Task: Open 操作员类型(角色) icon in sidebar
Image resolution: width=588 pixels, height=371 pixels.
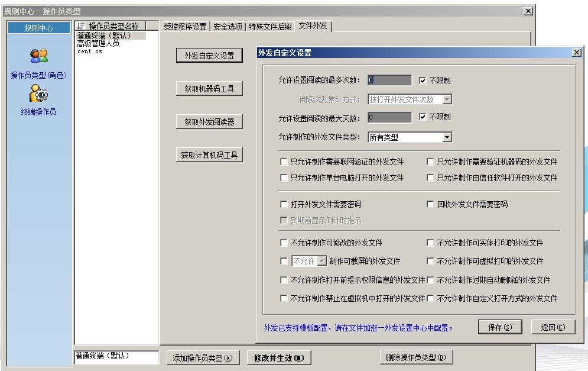Action: tap(39, 56)
